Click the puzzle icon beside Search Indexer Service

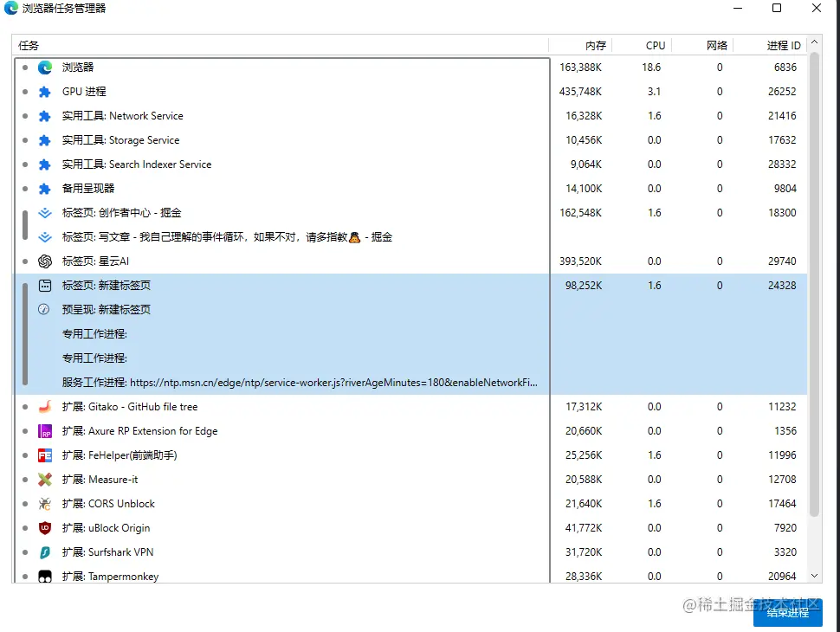tap(45, 164)
